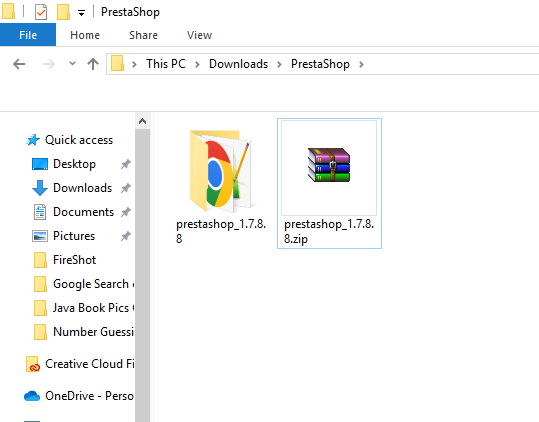
Task: Click the navigation pane scrollbar track
Action: (142, 275)
